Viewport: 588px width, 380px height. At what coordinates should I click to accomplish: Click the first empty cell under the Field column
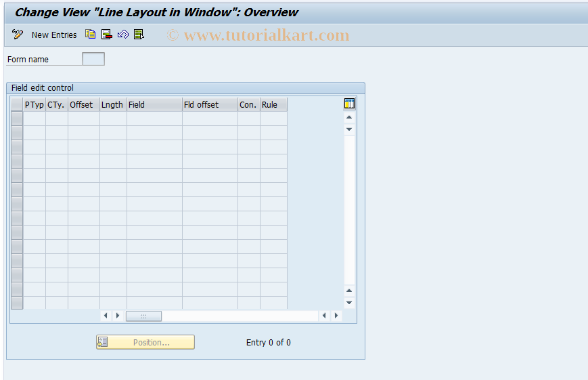tap(154, 119)
